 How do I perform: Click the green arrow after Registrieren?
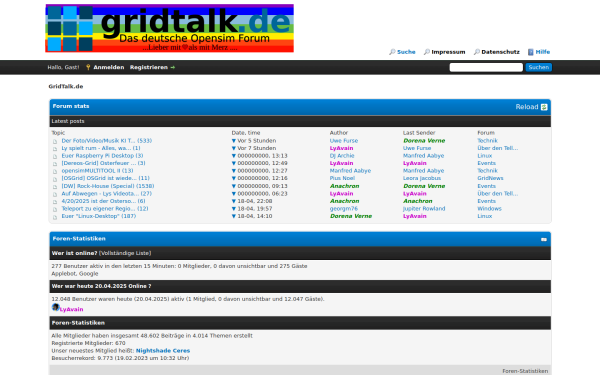[173, 67]
